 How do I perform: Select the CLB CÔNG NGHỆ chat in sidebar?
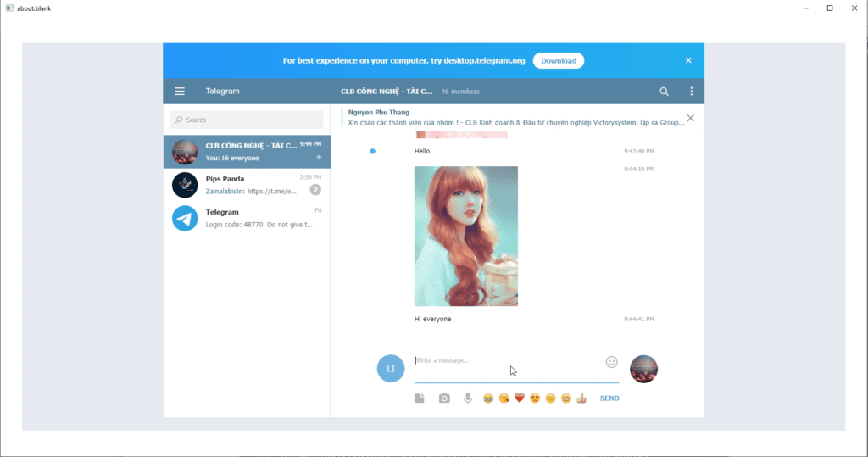247,152
